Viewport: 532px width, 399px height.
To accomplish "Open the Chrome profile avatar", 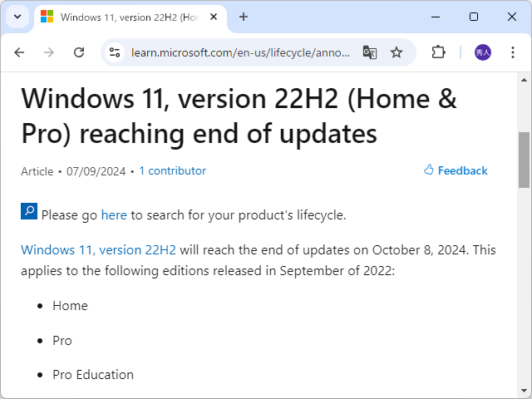I will click(x=483, y=52).
